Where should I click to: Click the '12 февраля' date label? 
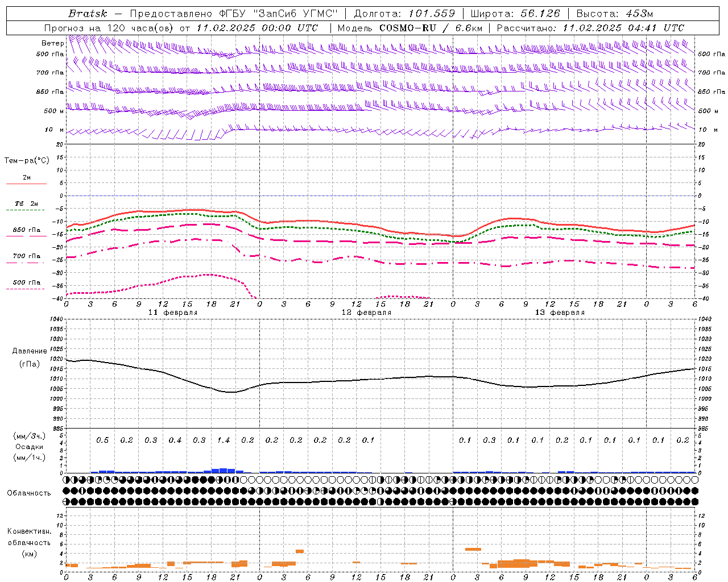point(366,313)
